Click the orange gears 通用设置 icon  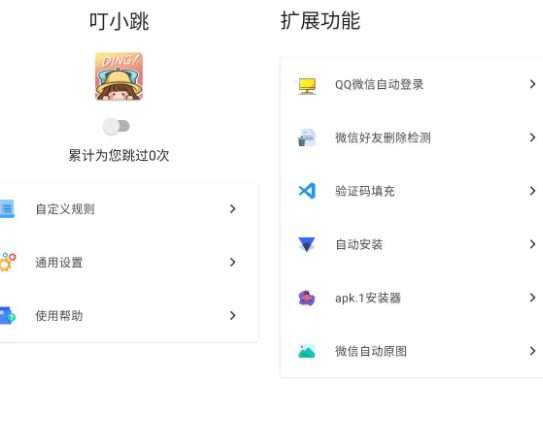click(8, 262)
